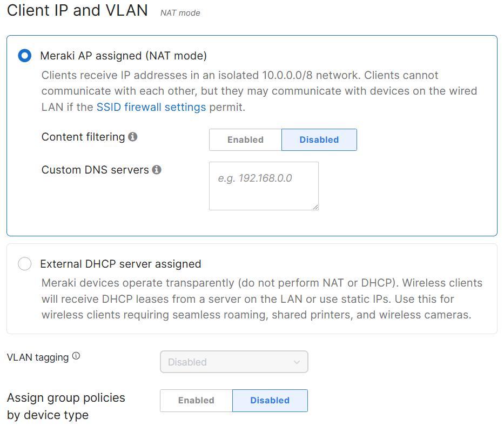
Task: Click the VLAN tagging dropdown chevron arrow
Action: pos(297,362)
